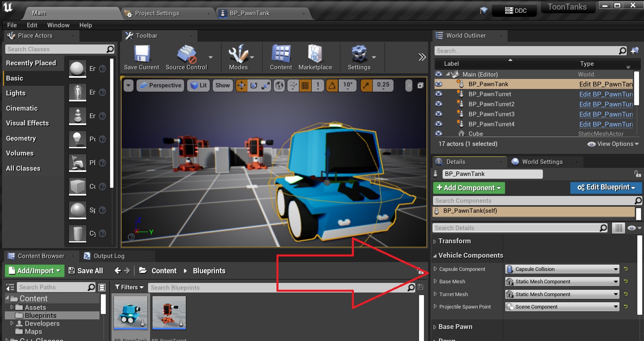
Task: Open the Lit view mode dropdown
Action: [199, 85]
